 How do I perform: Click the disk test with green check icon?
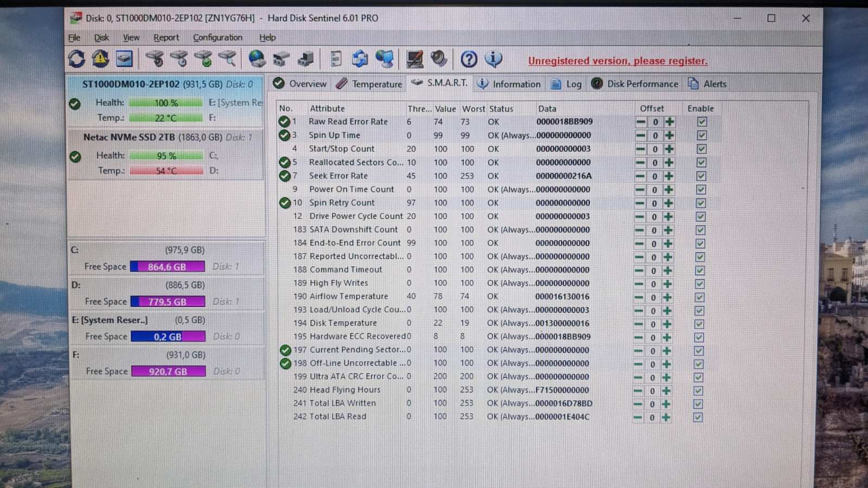[x=203, y=59]
